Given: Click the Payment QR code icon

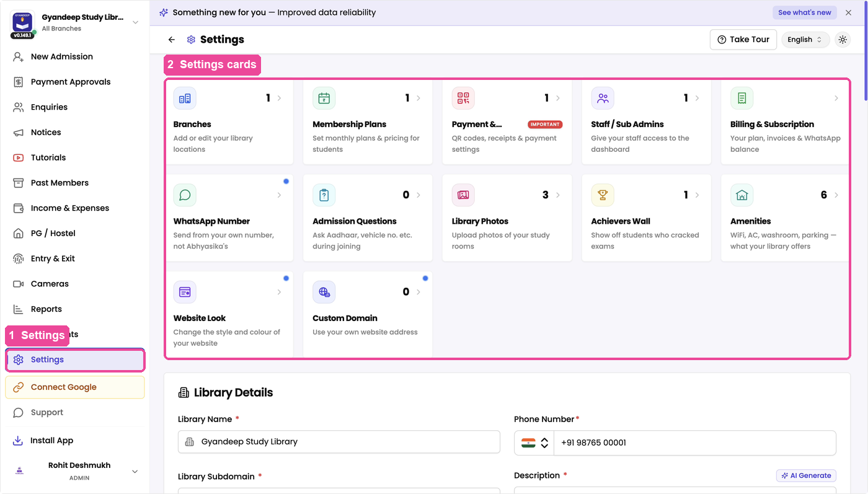Looking at the screenshot, I should point(463,98).
